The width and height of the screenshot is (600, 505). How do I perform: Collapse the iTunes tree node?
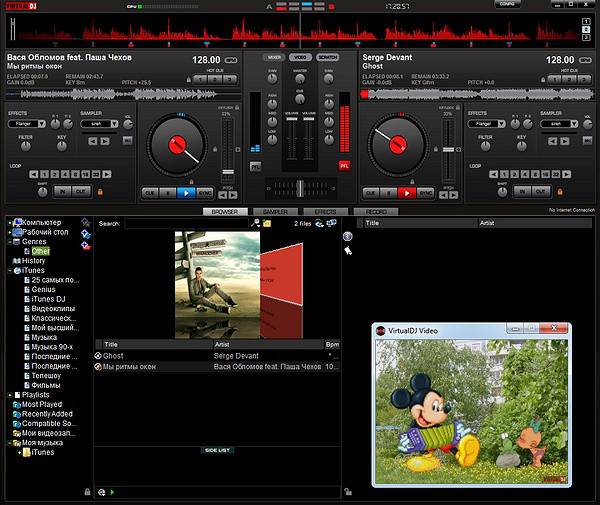[8, 271]
